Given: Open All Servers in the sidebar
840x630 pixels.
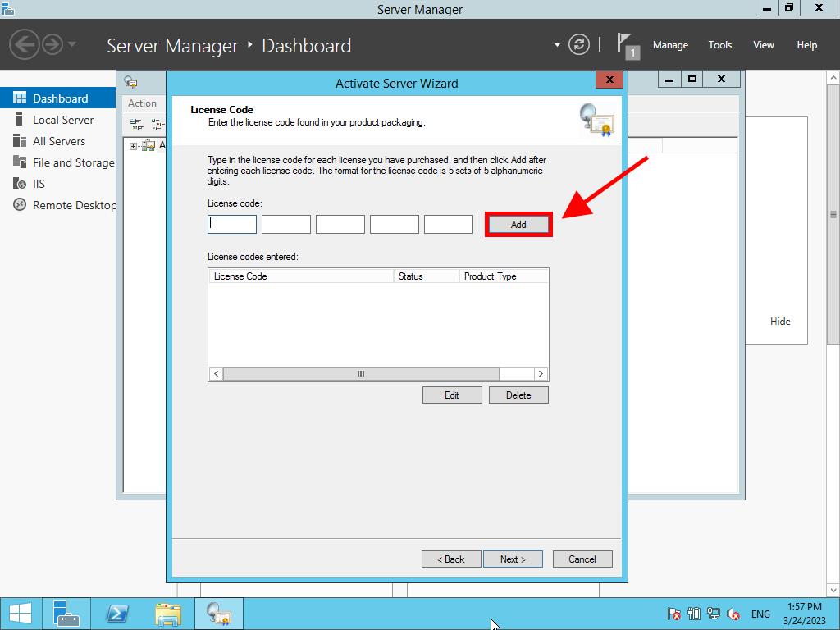Looking at the screenshot, I should [x=58, y=141].
